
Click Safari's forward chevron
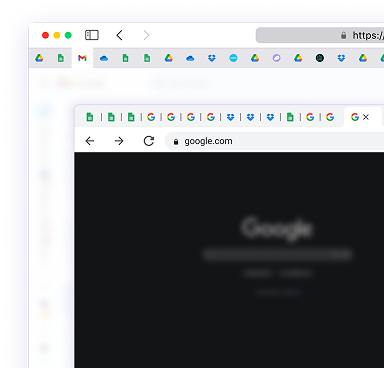[146, 35]
